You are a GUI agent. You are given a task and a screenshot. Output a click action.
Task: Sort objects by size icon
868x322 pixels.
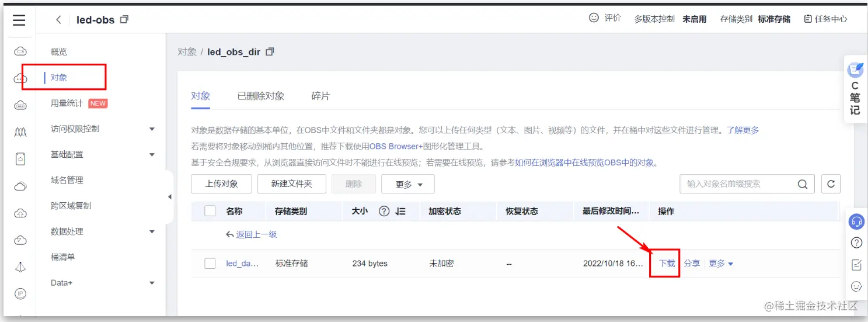coord(400,212)
